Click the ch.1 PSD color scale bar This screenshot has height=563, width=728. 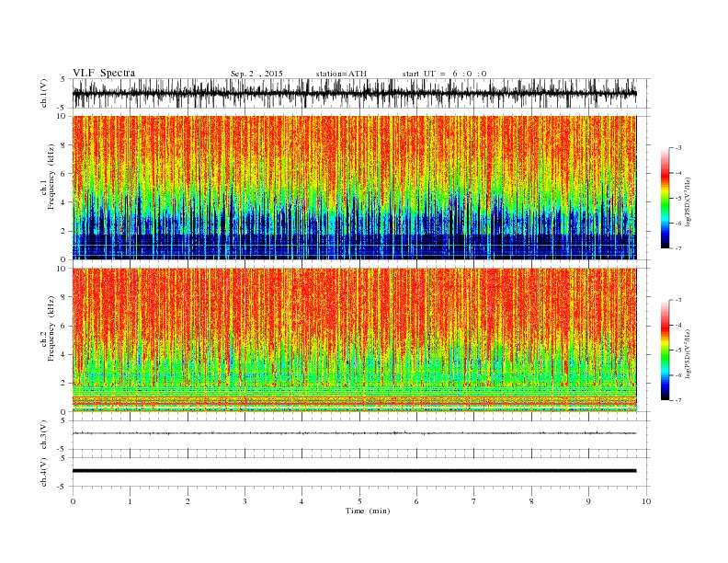[x=665, y=198]
